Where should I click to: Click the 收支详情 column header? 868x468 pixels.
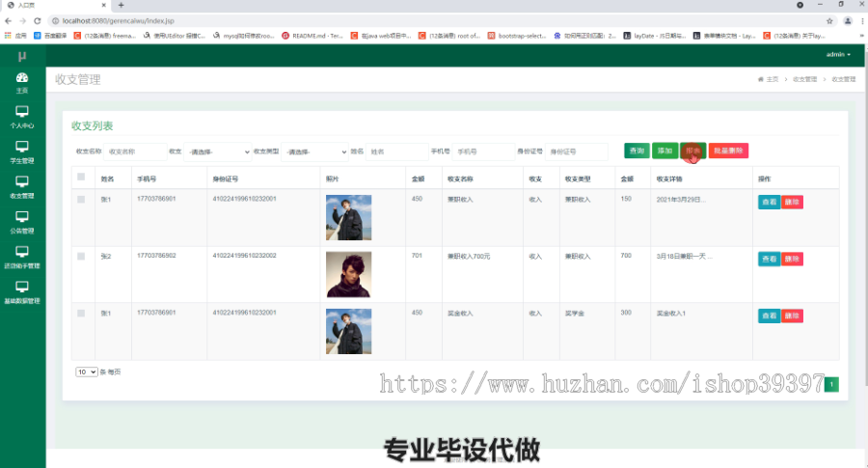point(669,179)
